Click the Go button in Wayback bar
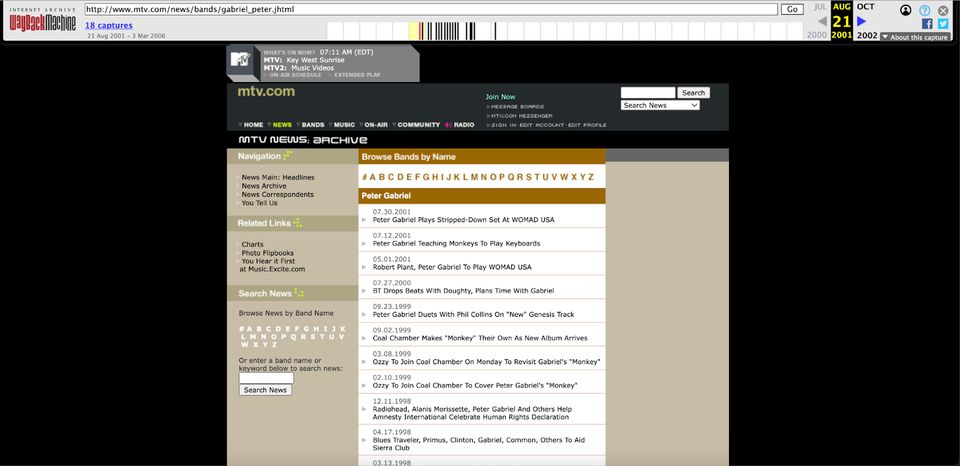The image size is (960, 466). pyautogui.click(x=792, y=9)
